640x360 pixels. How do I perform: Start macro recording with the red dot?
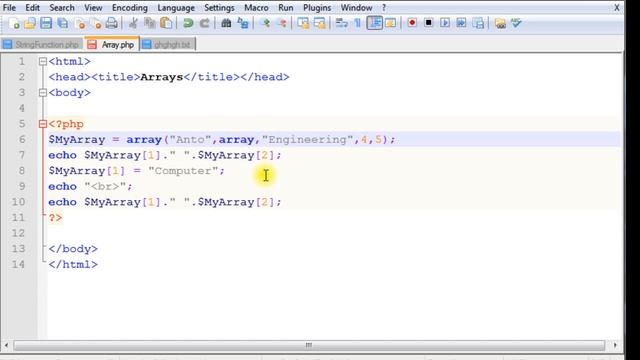[412, 23]
